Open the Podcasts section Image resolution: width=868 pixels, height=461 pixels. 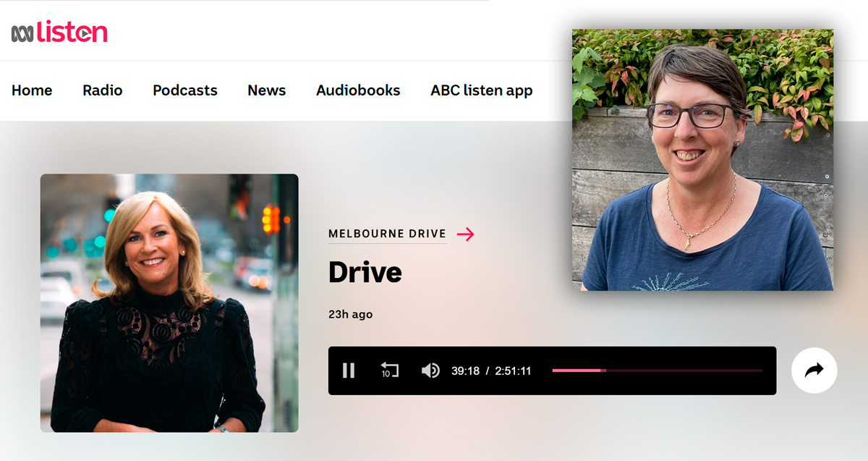coord(184,90)
